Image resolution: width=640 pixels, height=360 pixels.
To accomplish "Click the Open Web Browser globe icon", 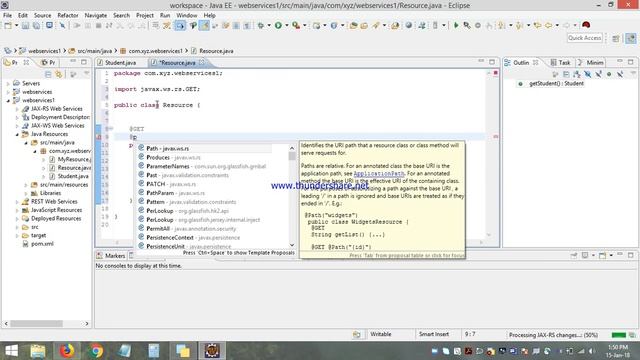I will [409, 25].
